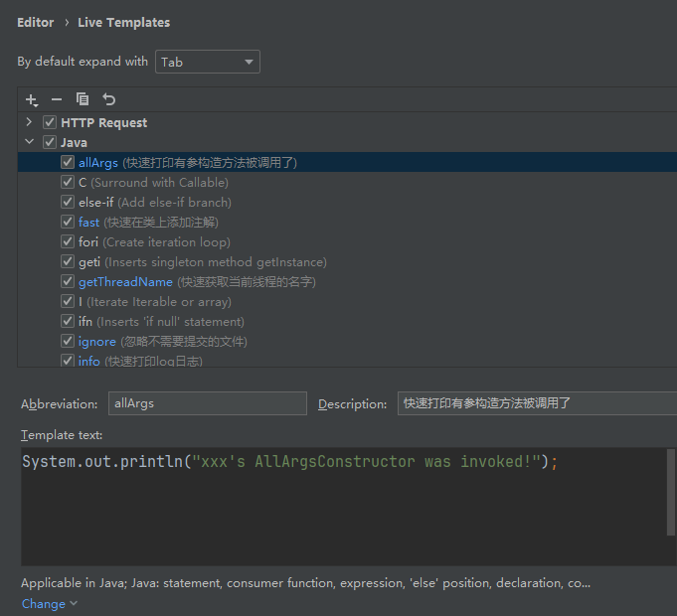Toggle the fast template checkbox
677x616 pixels.
click(x=68, y=222)
